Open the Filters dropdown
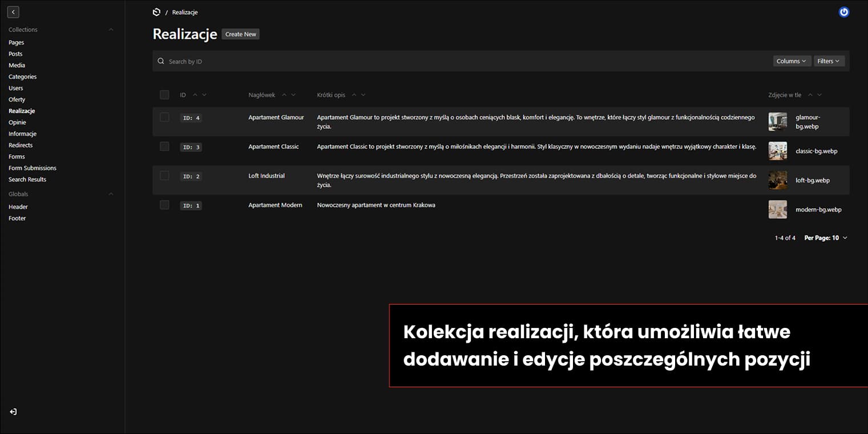Screen dimensions: 868x434 pyautogui.click(x=829, y=60)
